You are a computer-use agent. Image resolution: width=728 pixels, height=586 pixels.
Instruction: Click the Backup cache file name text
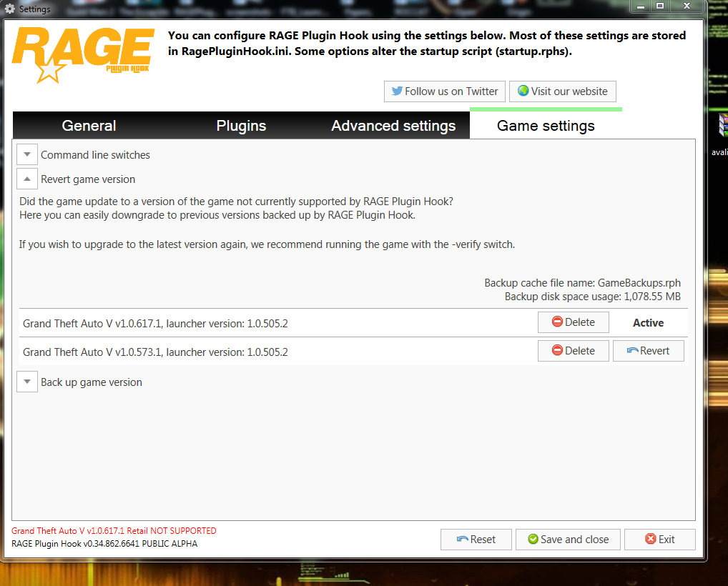[582, 283]
